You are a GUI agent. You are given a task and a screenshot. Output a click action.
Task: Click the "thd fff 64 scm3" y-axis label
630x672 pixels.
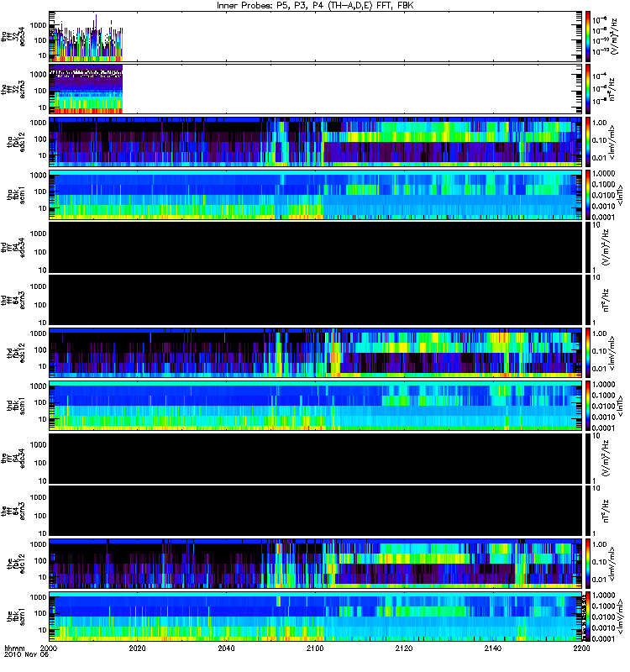13,300
